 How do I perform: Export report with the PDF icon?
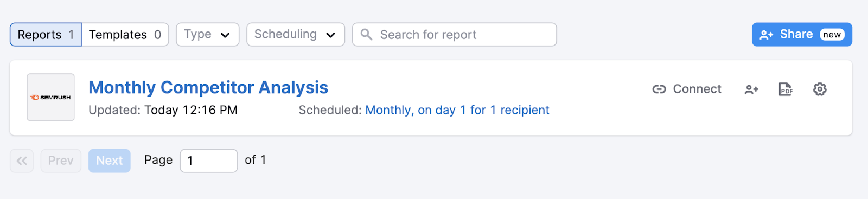point(786,89)
